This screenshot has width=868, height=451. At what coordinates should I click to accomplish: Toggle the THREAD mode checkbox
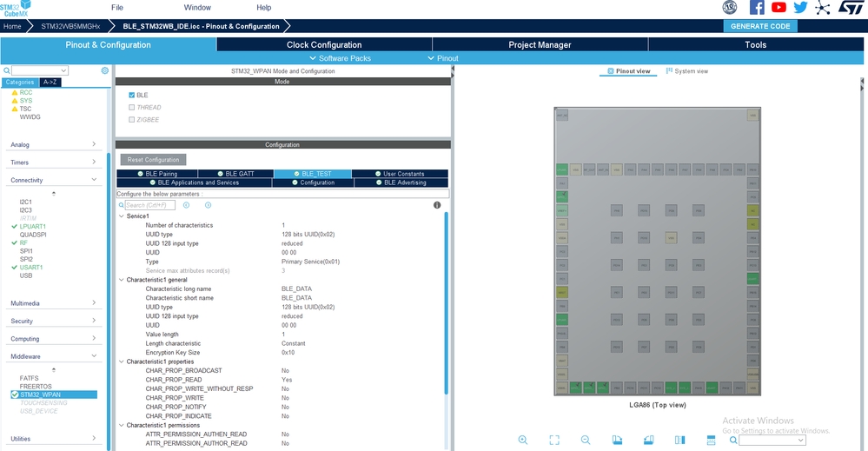click(x=132, y=108)
